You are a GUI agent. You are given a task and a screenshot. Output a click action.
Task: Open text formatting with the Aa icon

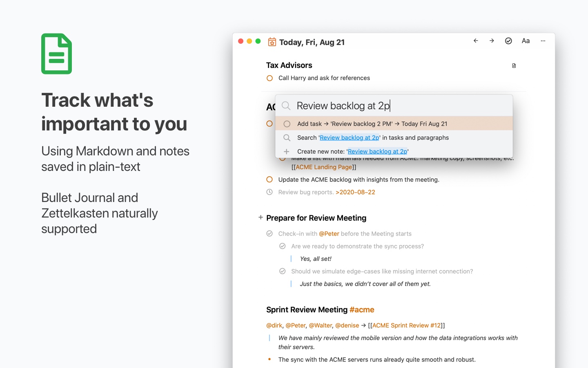(x=526, y=41)
